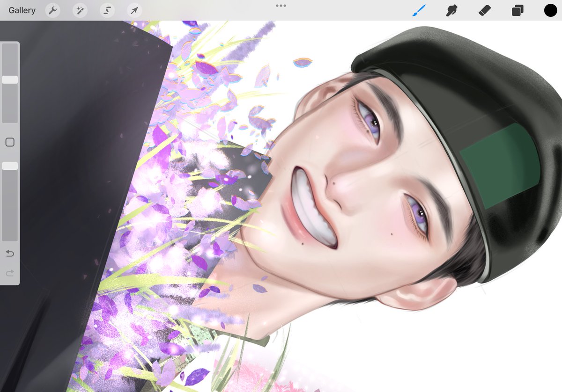Click the brush opacity slider handle
The width and height of the screenshot is (562, 392).
click(x=10, y=166)
